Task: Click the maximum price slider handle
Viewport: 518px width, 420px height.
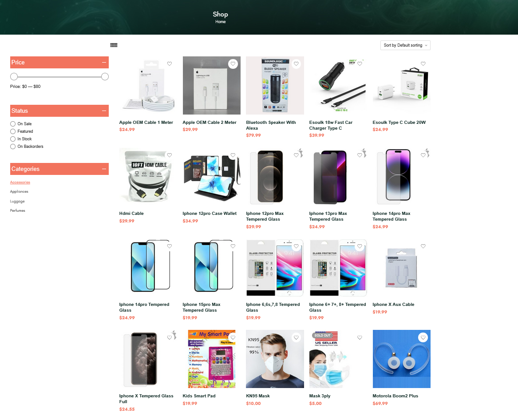Action: click(x=105, y=77)
